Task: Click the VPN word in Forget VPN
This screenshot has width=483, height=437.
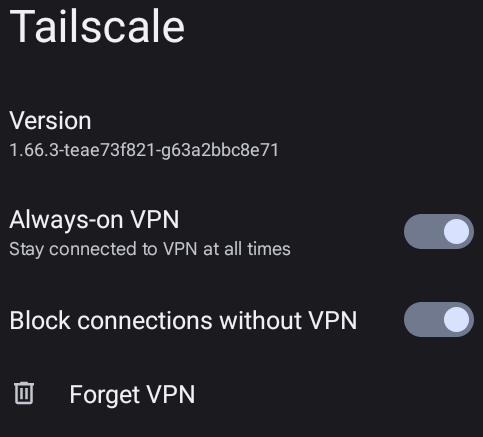Action: point(171,394)
